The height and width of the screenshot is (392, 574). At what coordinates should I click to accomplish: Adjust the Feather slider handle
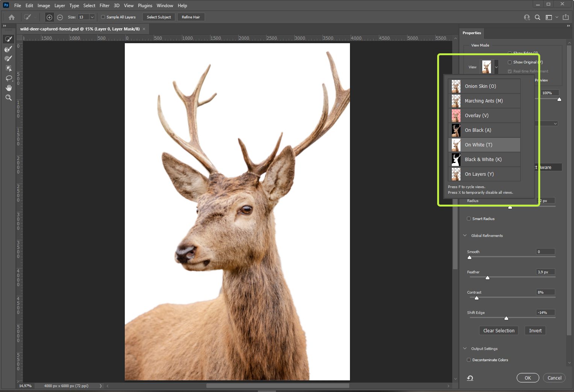[488, 278]
